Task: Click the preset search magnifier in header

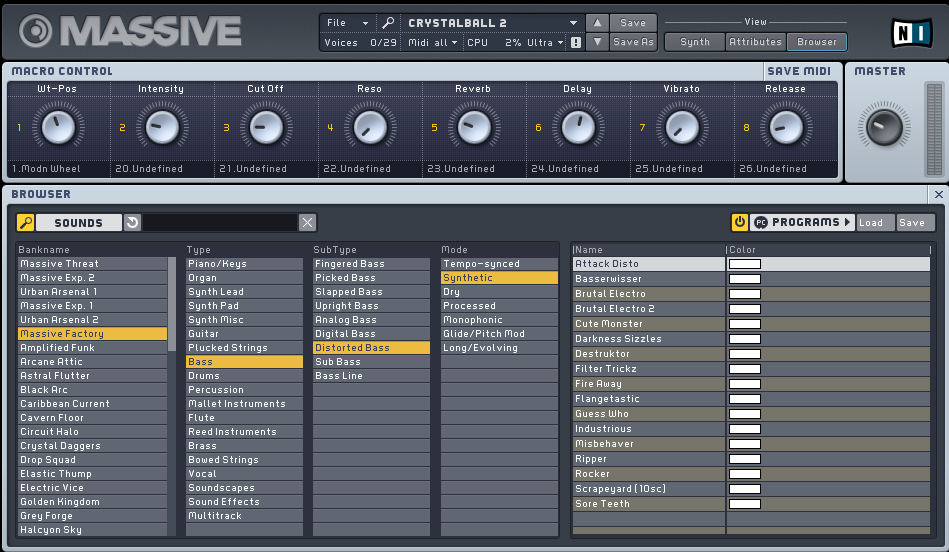Action: coord(388,23)
